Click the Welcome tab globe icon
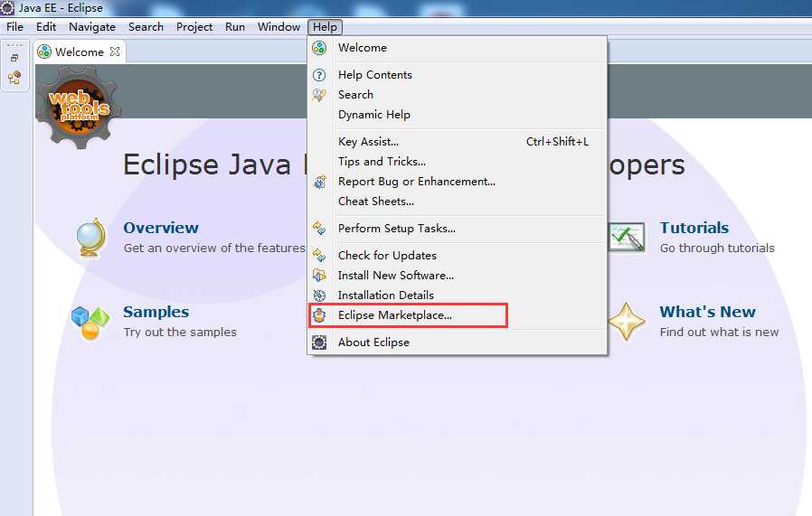The image size is (812, 516). tap(44, 52)
